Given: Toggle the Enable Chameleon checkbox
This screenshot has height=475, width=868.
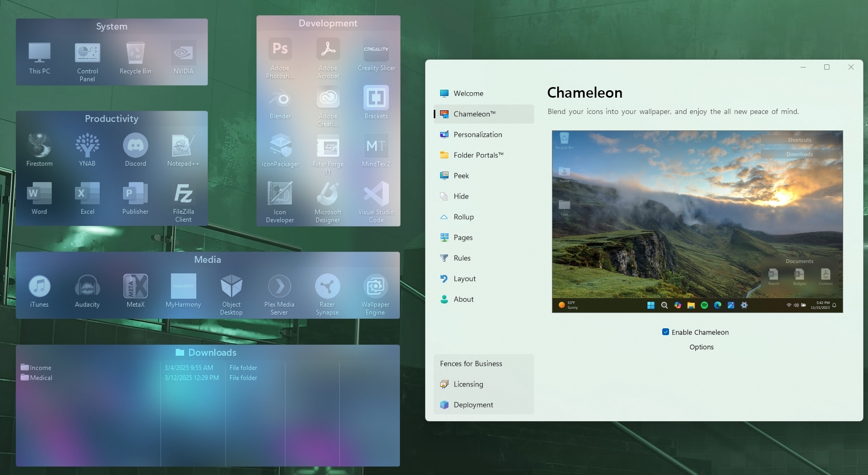Looking at the screenshot, I should click(x=665, y=332).
